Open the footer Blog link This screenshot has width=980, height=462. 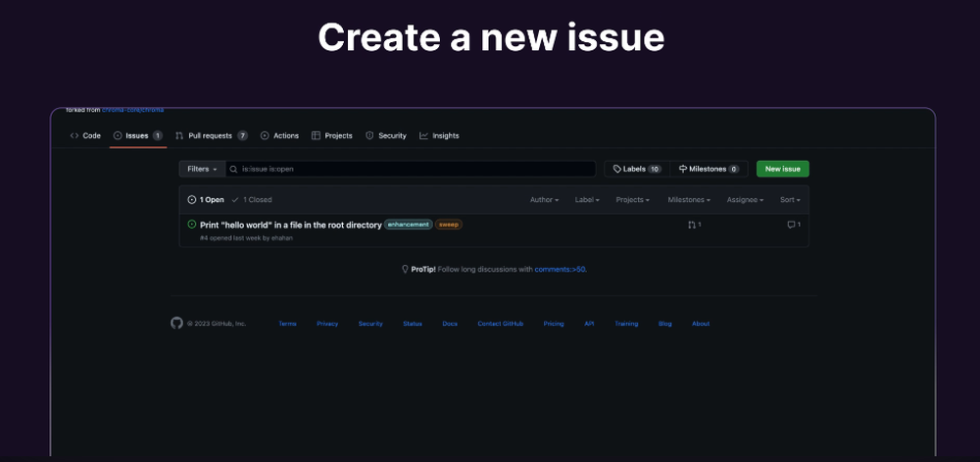point(665,324)
